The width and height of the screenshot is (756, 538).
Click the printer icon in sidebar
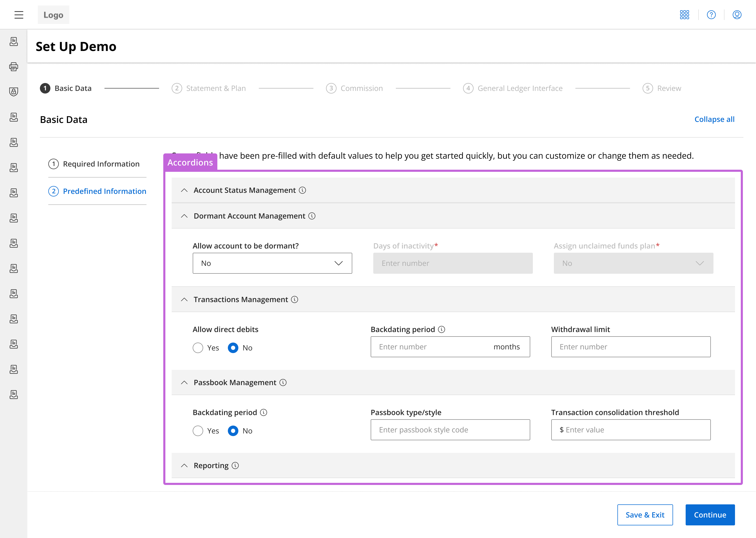14,66
